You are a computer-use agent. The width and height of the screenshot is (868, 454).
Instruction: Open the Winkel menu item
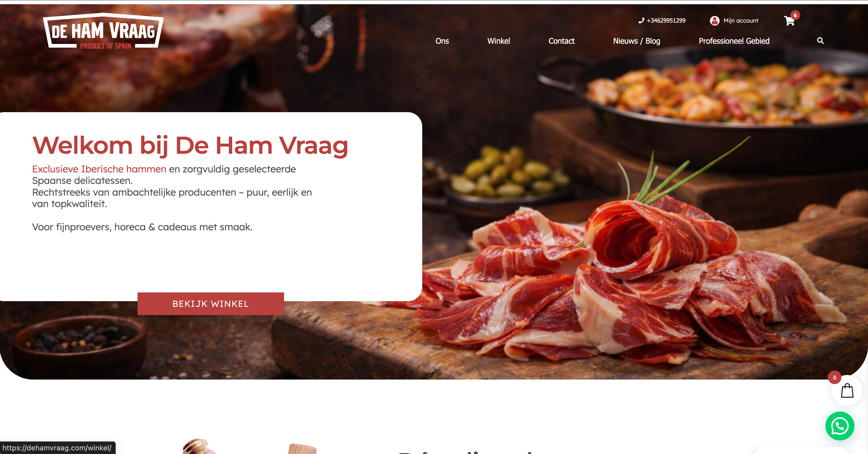(x=498, y=41)
